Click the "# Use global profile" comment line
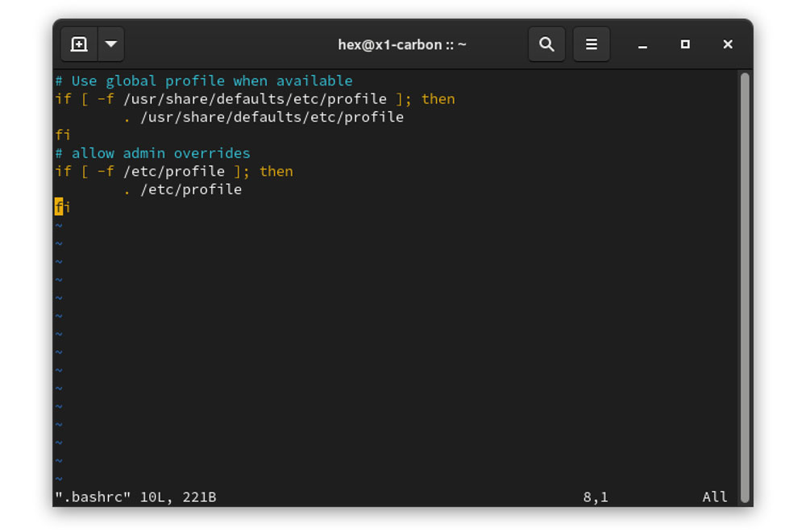Image resolution: width=806 pixels, height=532 pixels. click(203, 81)
